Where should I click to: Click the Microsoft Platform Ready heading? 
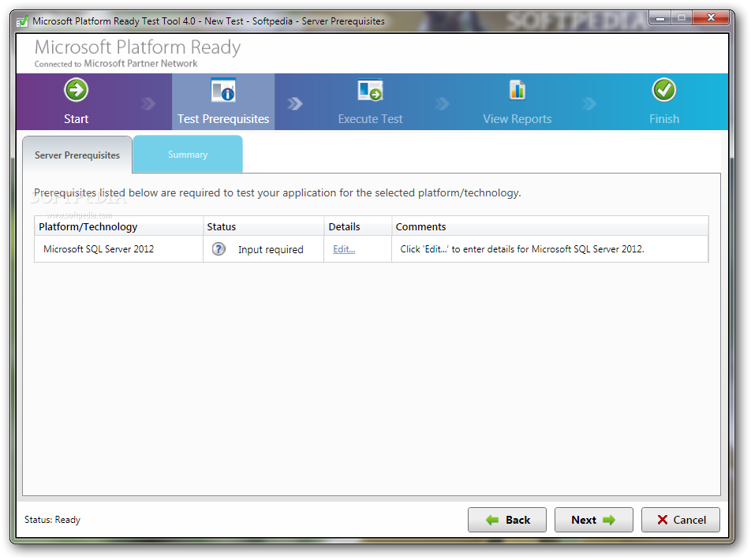pyautogui.click(x=137, y=47)
